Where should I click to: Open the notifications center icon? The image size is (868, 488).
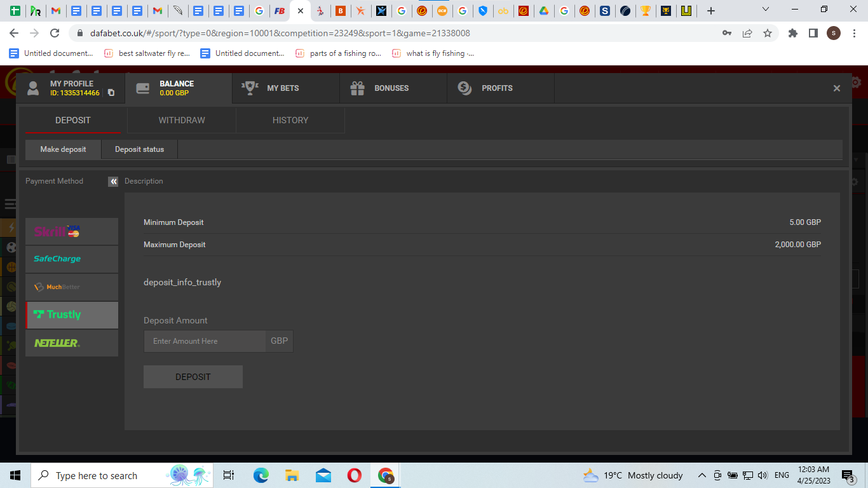coord(848,475)
